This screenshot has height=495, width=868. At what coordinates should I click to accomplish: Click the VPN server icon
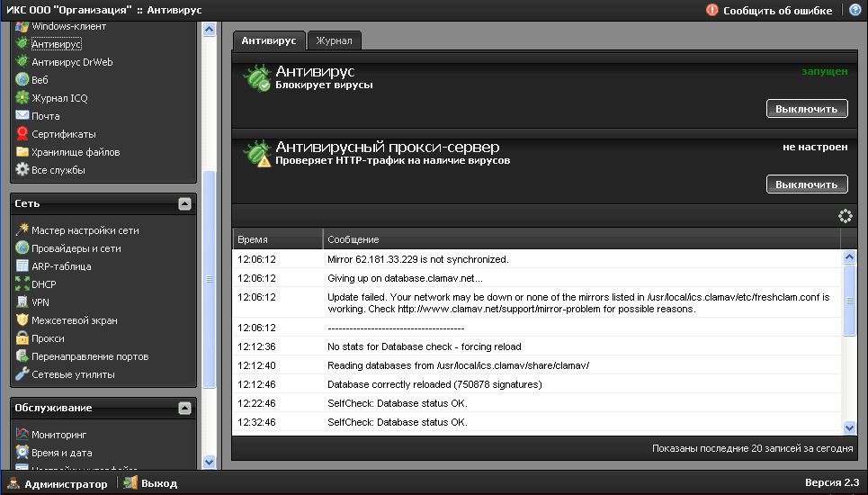click(22, 301)
